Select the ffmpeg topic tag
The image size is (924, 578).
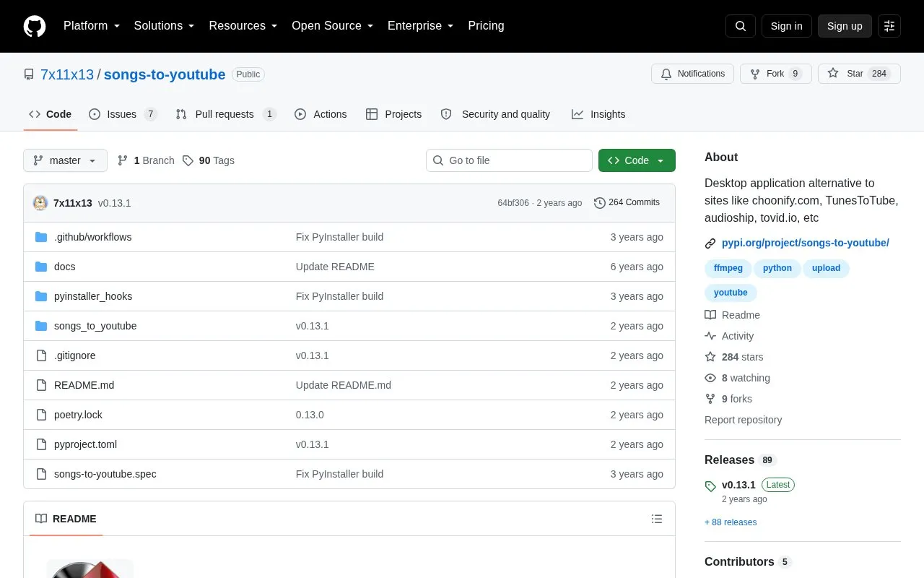point(728,268)
